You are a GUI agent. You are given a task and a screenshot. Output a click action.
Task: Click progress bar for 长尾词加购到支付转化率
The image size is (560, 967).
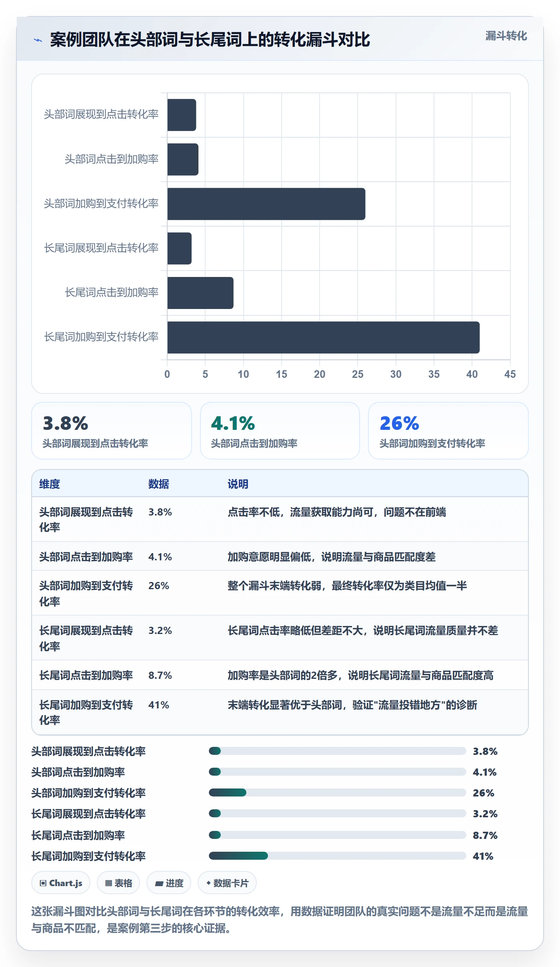(337, 856)
